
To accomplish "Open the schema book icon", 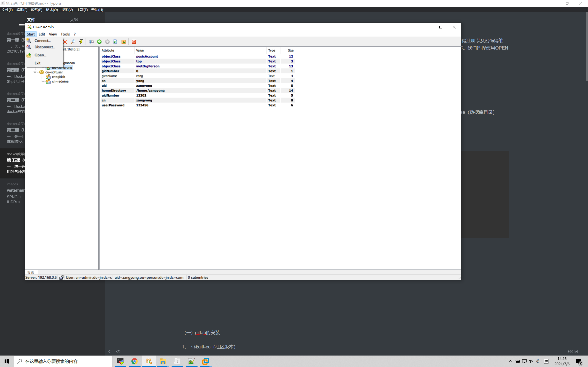I will click(x=91, y=42).
